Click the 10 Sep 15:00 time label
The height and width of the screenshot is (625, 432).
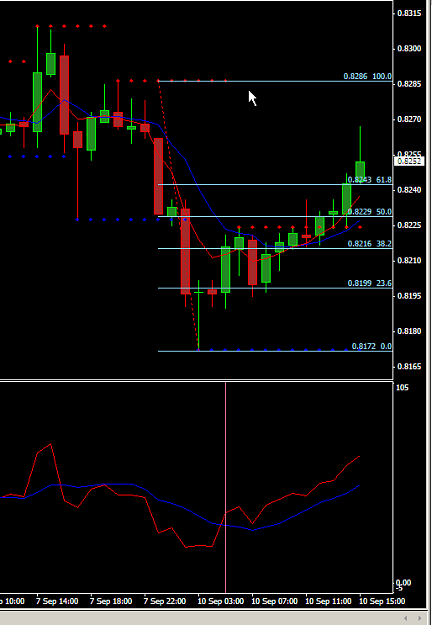[x=382, y=601]
